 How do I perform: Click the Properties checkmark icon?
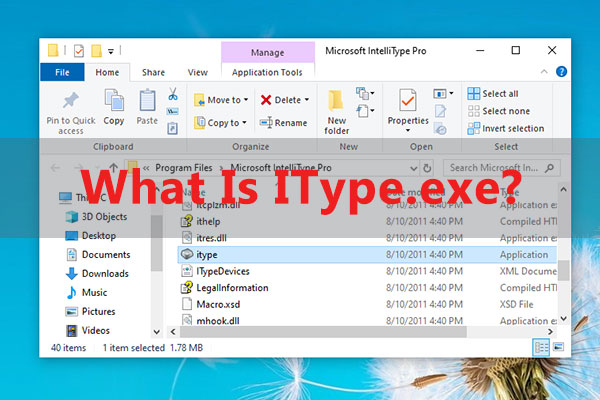pyautogui.click(x=407, y=100)
